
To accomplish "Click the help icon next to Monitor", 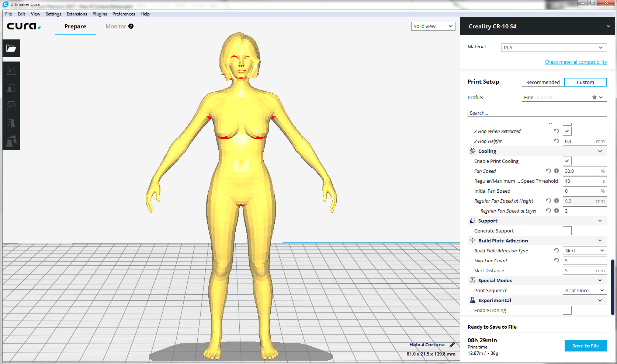I will (x=131, y=26).
